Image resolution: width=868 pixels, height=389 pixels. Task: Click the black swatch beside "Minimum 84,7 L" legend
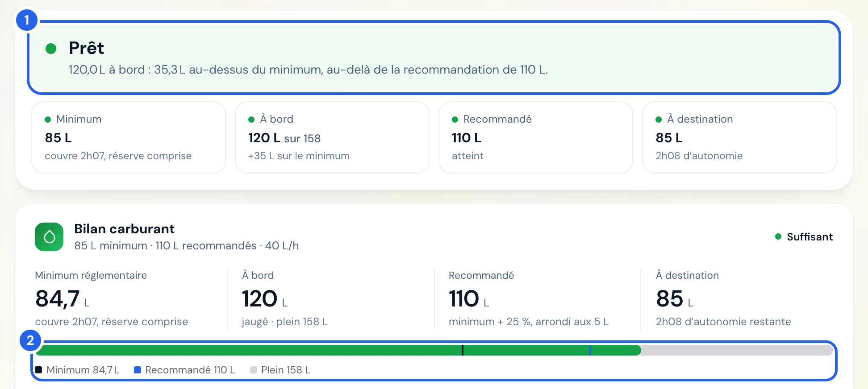pos(38,370)
